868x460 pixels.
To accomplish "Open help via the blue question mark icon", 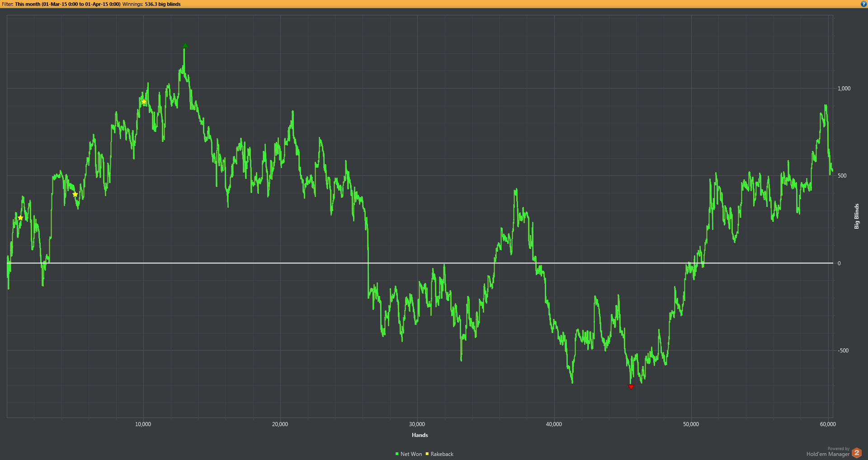I will [x=863, y=4].
